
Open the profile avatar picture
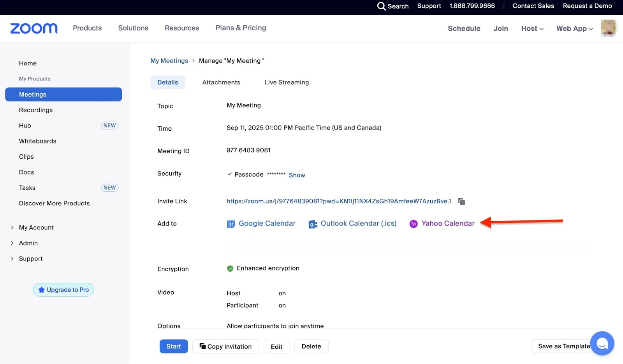608,28
